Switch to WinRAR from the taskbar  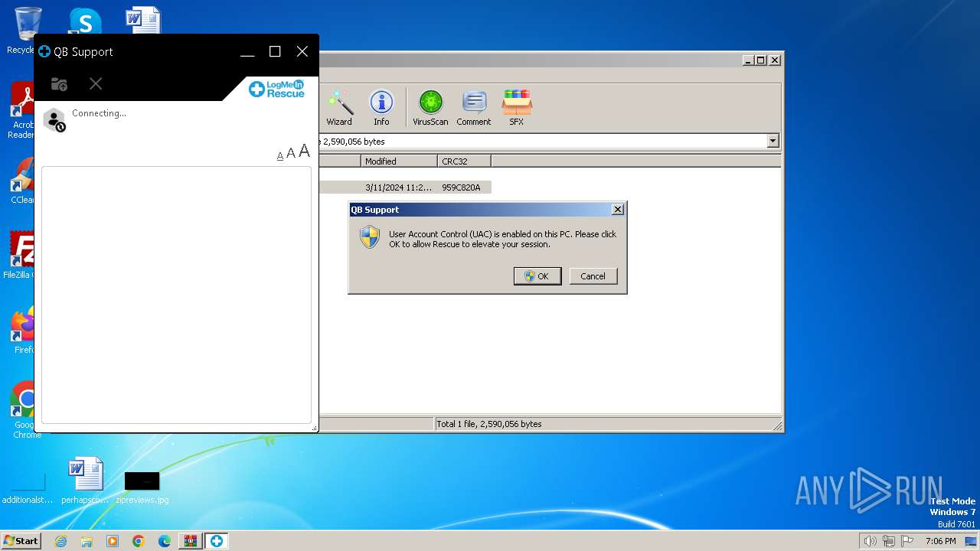click(190, 541)
